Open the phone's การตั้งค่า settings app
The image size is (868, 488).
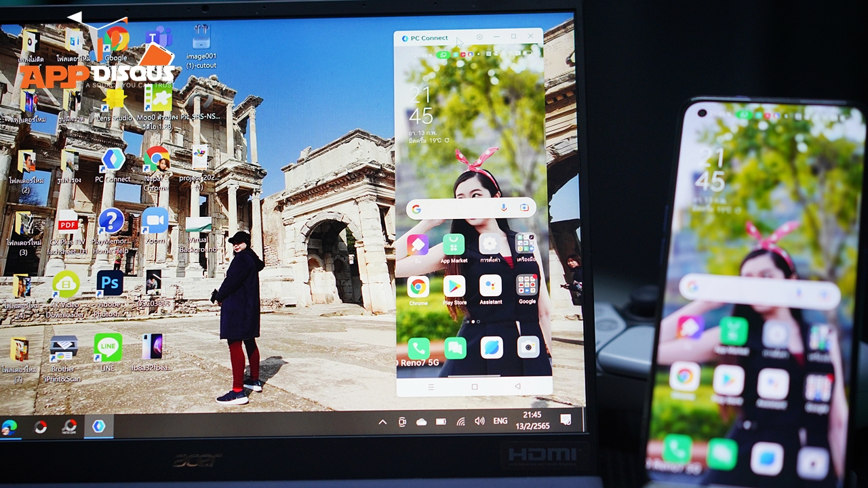click(x=489, y=248)
